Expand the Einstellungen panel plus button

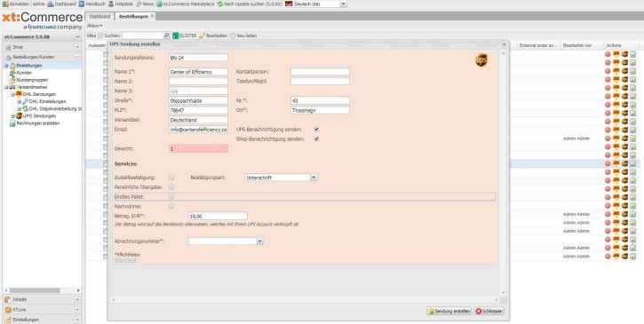pos(77,320)
